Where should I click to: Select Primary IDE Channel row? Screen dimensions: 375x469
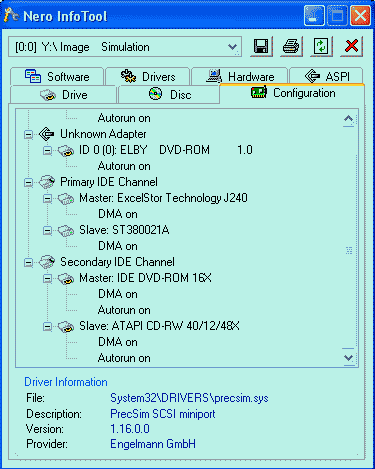pyautogui.click(x=109, y=182)
